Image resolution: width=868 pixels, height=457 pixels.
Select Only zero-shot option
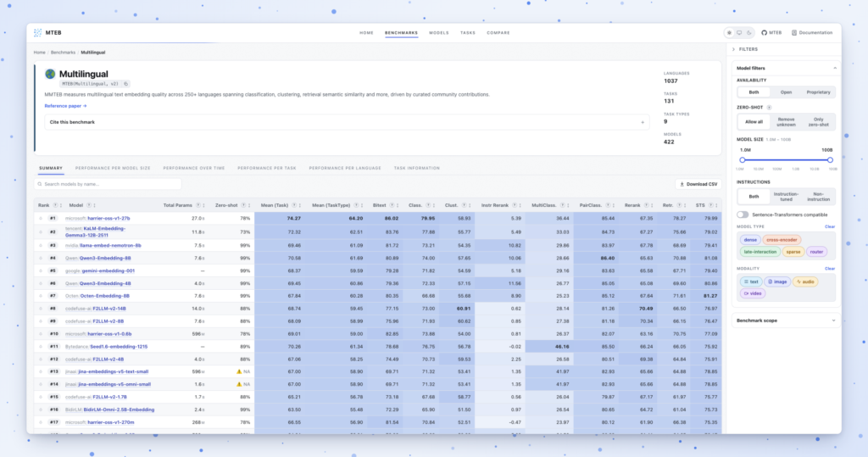[x=818, y=122]
